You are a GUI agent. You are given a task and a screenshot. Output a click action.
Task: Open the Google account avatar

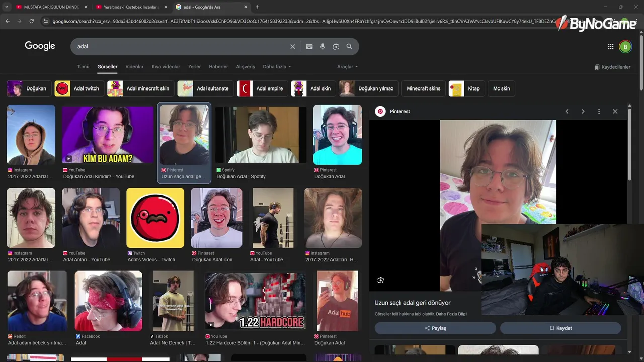[625, 47]
